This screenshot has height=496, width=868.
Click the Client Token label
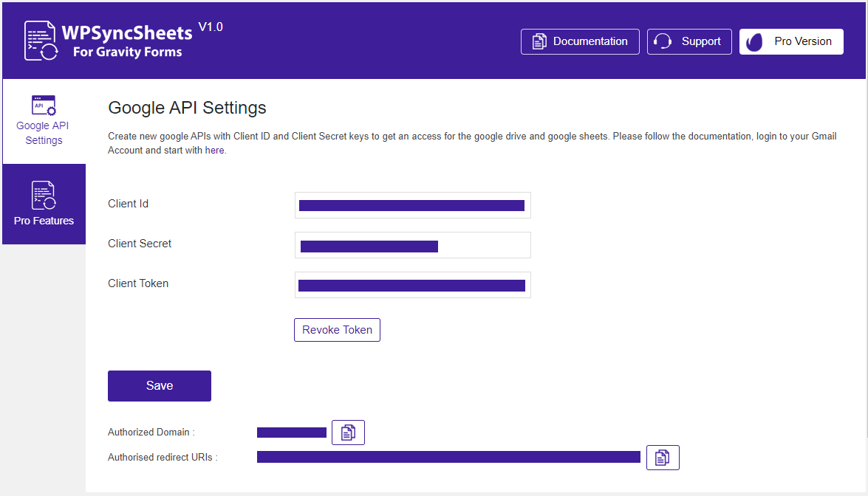(x=138, y=283)
